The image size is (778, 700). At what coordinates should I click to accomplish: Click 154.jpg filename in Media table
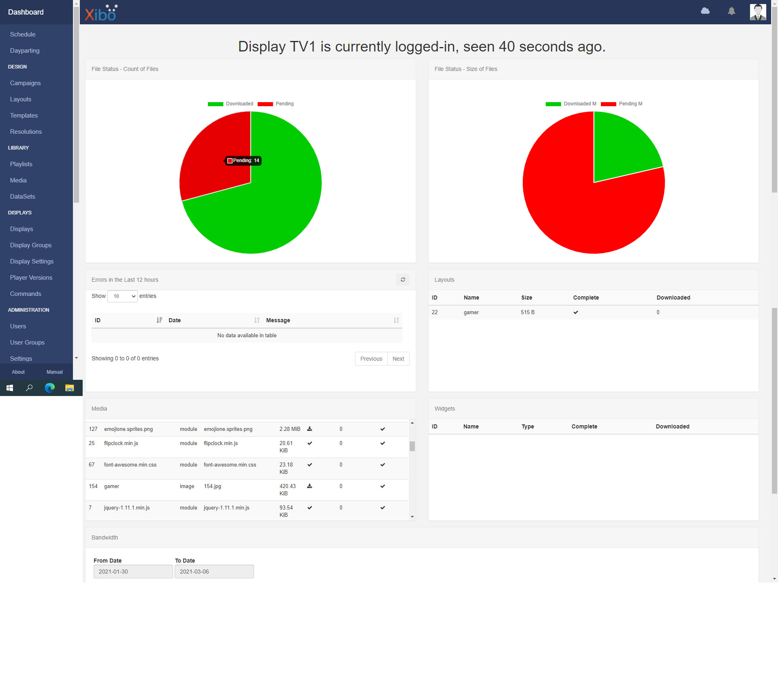(212, 486)
